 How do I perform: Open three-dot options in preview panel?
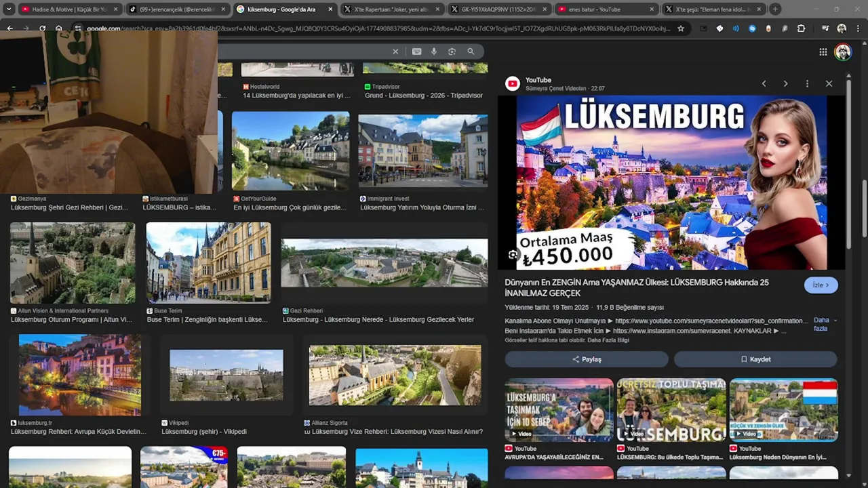(807, 83)
